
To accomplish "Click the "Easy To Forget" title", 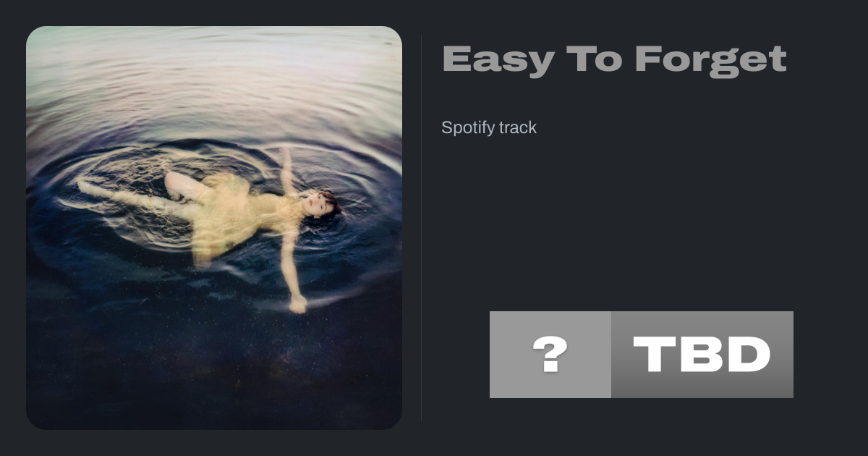I will [614, 60].
